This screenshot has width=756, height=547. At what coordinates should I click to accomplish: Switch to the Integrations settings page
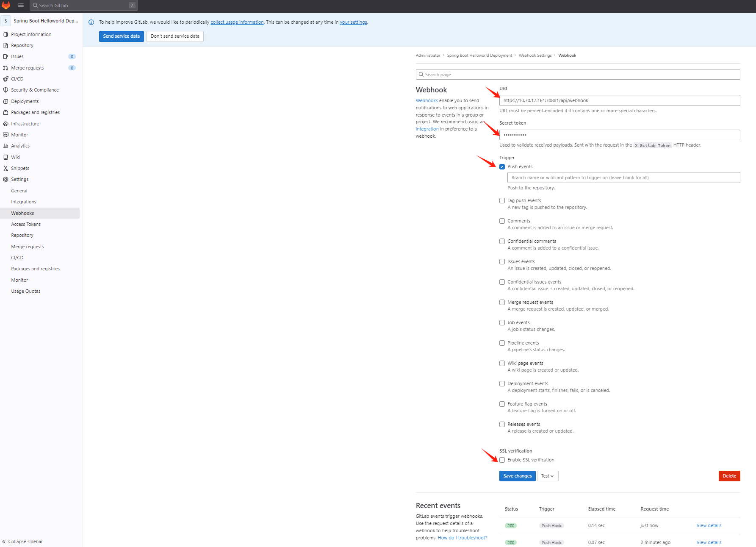[x=23, y=202]
